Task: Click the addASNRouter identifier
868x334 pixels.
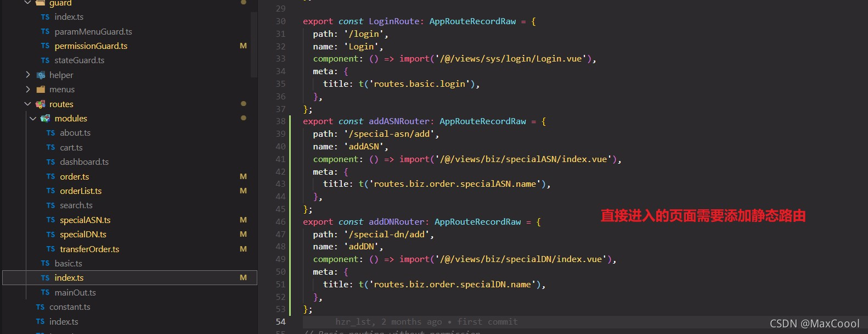Action: (399, 121)
